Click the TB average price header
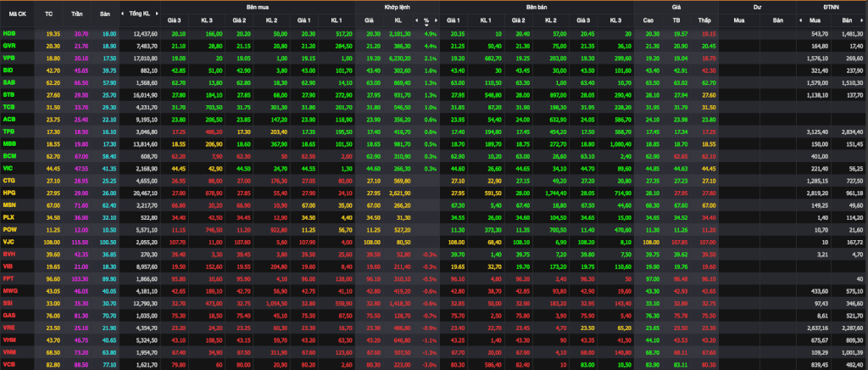The image size is (868, 370). pyautogui.click(x=676, y=20)
